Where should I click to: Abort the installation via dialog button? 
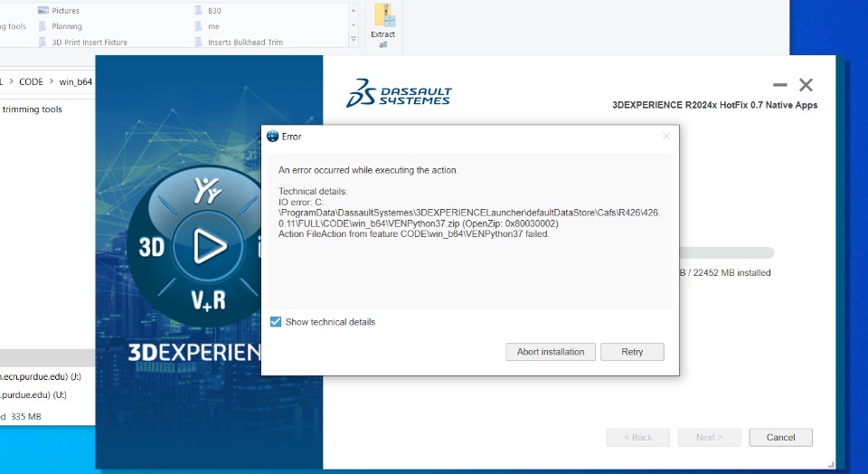click(551, 352)
